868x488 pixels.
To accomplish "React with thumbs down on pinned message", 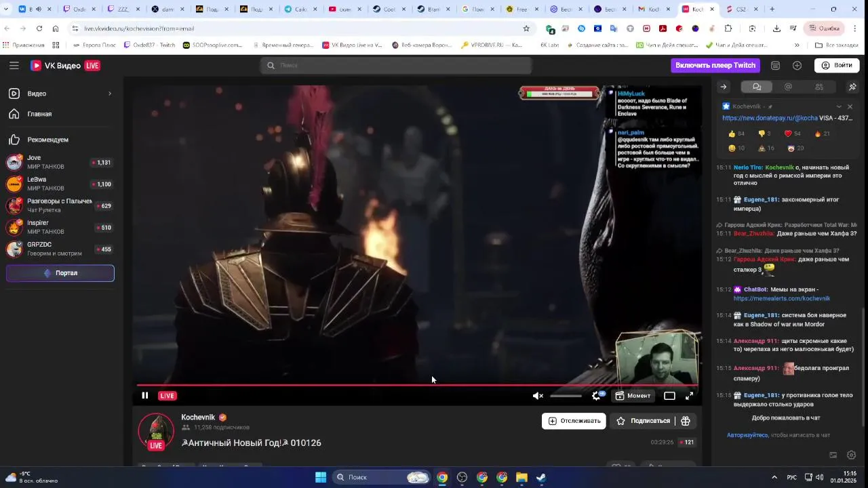I will coord(764,134).
